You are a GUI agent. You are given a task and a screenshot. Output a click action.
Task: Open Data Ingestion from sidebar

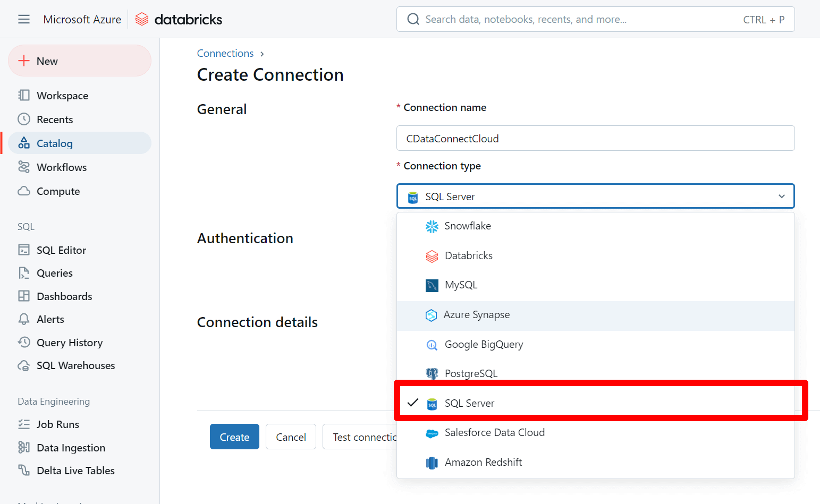coord(80,448)
